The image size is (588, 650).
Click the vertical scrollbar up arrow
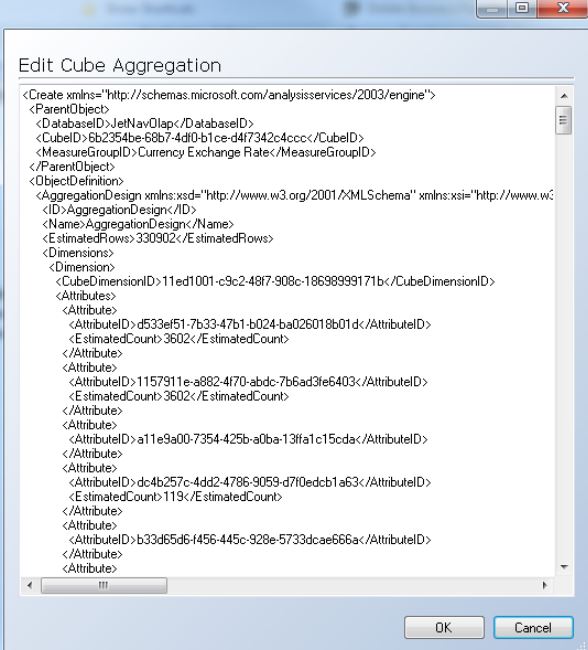[564, 96]
